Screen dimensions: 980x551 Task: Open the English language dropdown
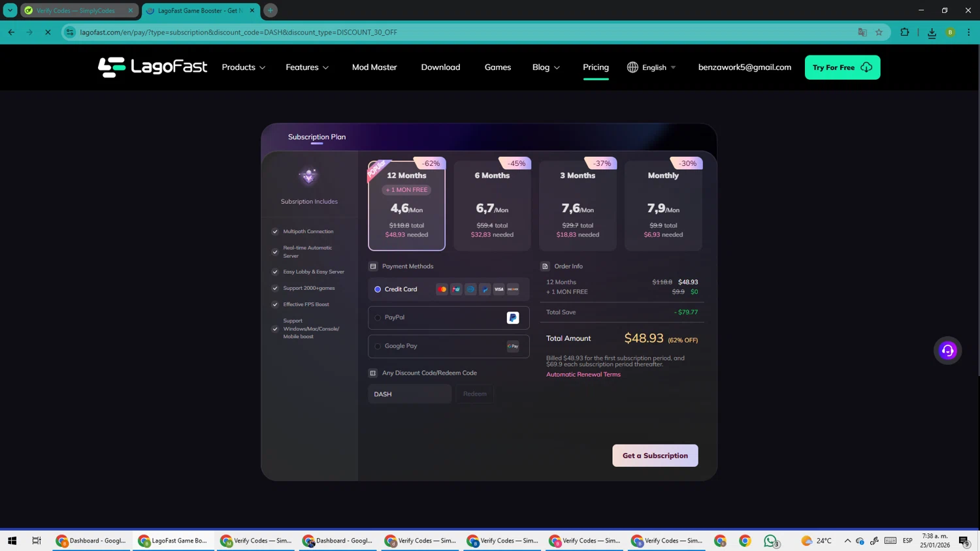pos(652,67)
